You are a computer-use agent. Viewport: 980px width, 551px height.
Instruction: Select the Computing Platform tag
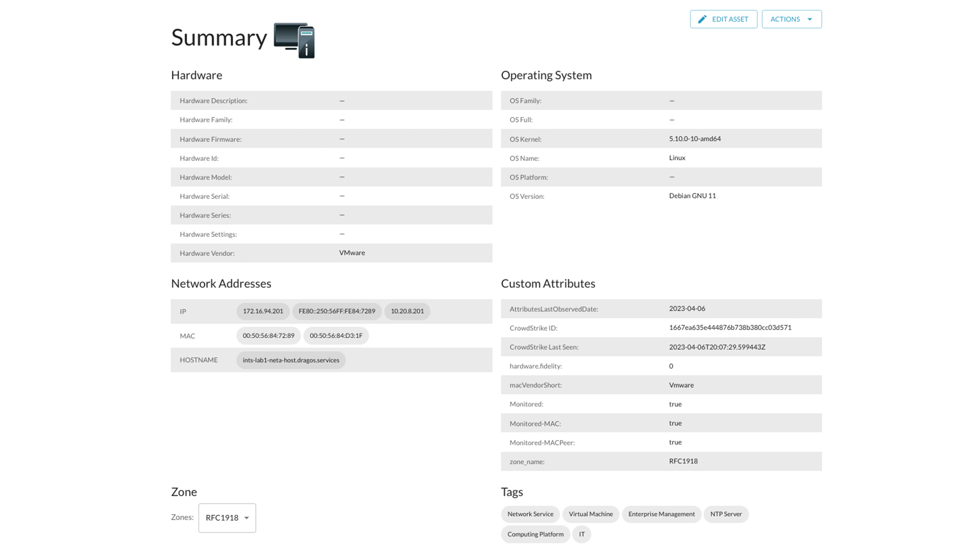point(535,534)
